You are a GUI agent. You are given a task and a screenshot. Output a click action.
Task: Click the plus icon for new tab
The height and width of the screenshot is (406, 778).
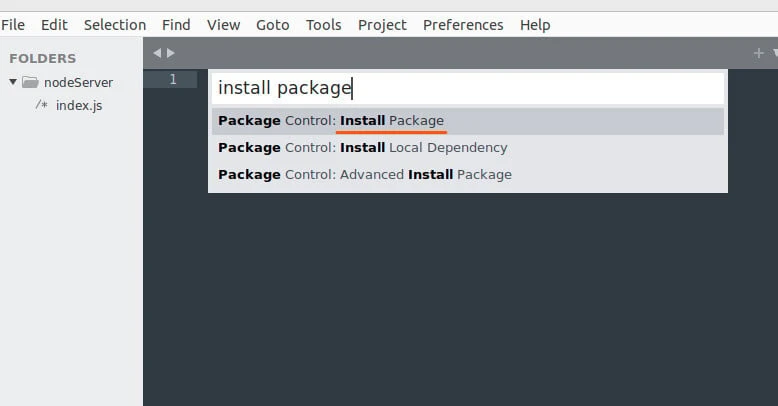[x=758, y=53]
